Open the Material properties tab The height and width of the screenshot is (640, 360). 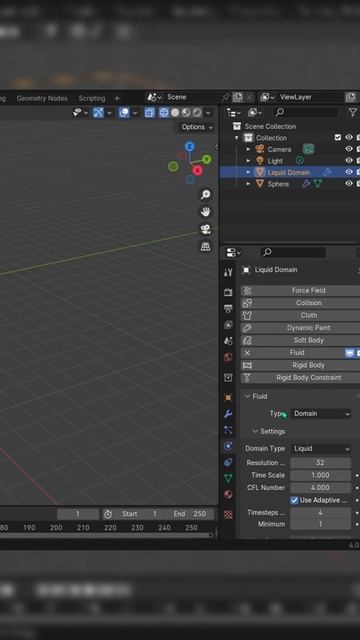228,495
